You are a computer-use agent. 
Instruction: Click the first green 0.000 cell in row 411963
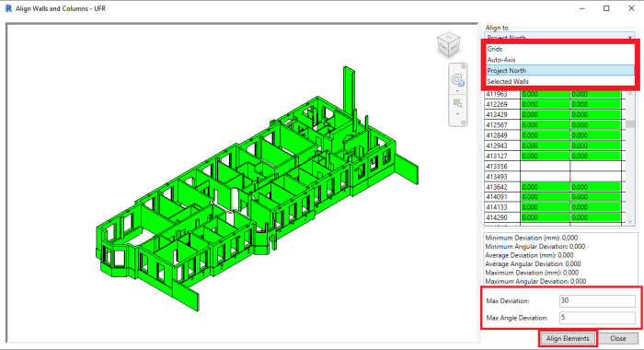pyautogui.click(x=545, y=94)
